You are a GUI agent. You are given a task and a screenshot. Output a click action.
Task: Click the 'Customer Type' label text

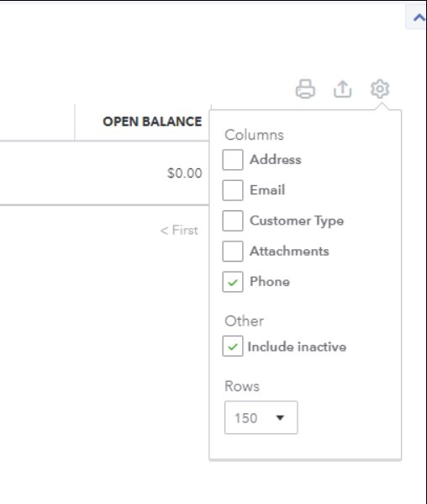(297, 220)
